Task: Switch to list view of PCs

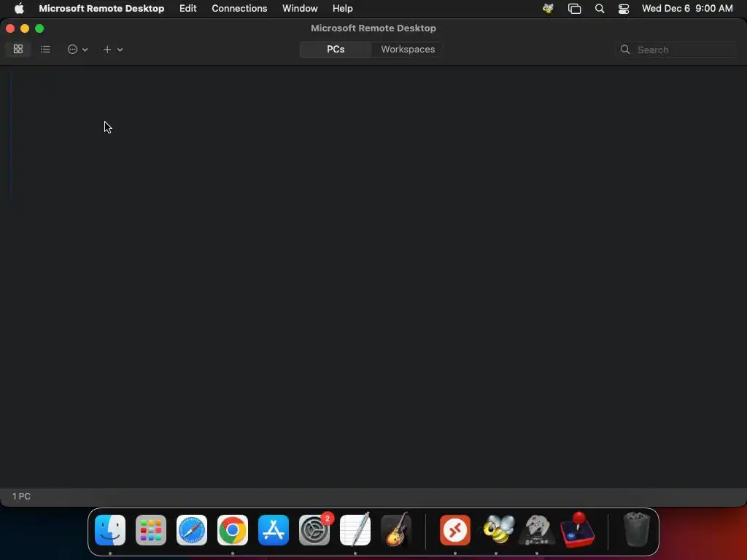Action: pyautogui.click(x=45, y=49)
